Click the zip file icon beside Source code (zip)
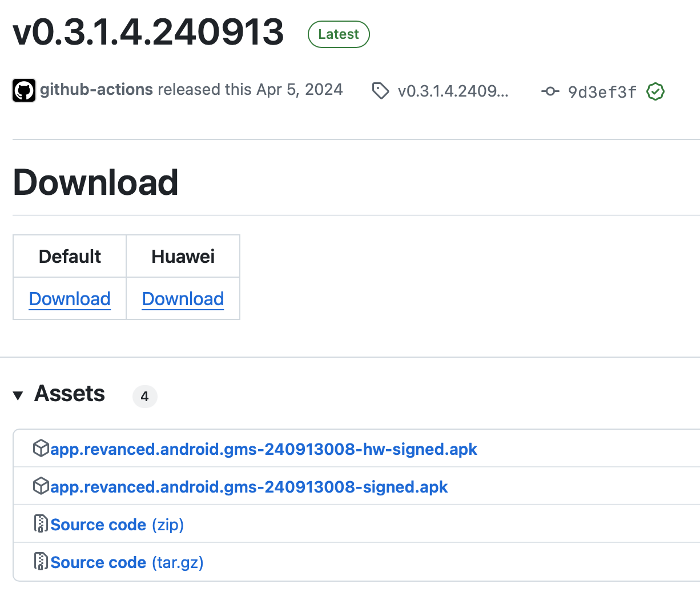700x592 pixels. click(41, 524)
